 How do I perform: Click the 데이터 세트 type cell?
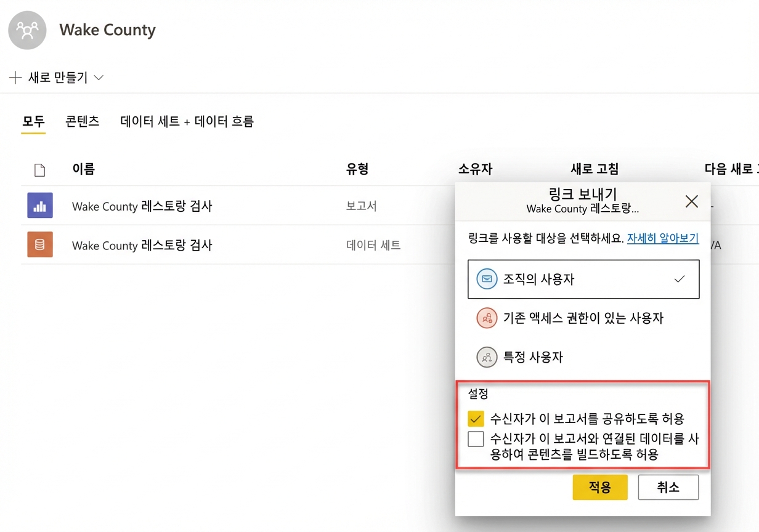pos(373,245)
